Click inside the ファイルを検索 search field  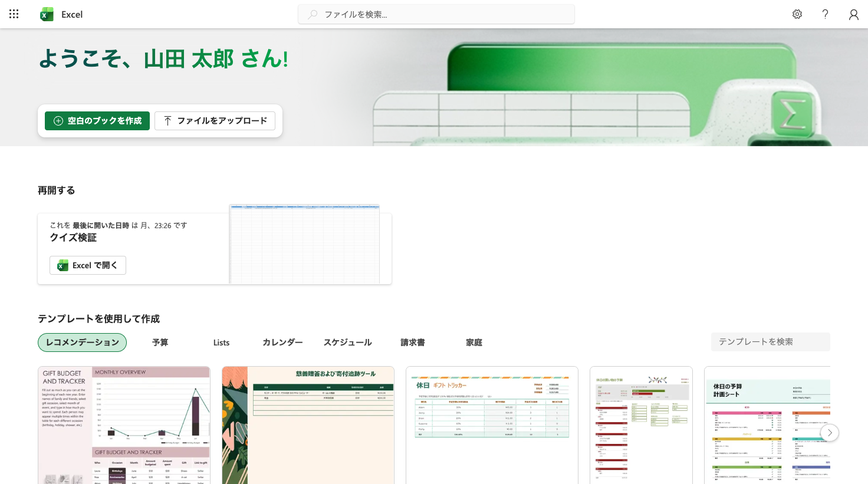coord(436,14)
